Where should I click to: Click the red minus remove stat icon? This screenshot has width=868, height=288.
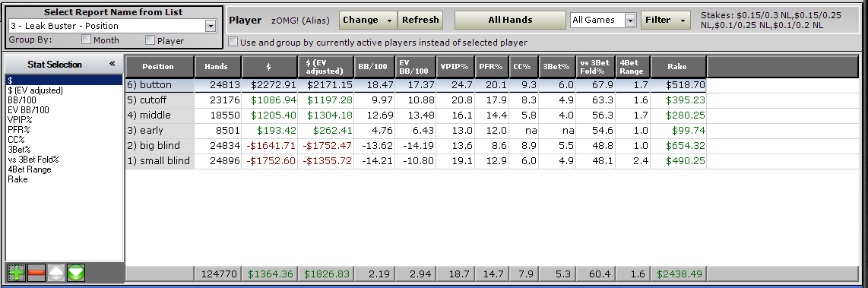pyautogui.click(x=36, y=274)
